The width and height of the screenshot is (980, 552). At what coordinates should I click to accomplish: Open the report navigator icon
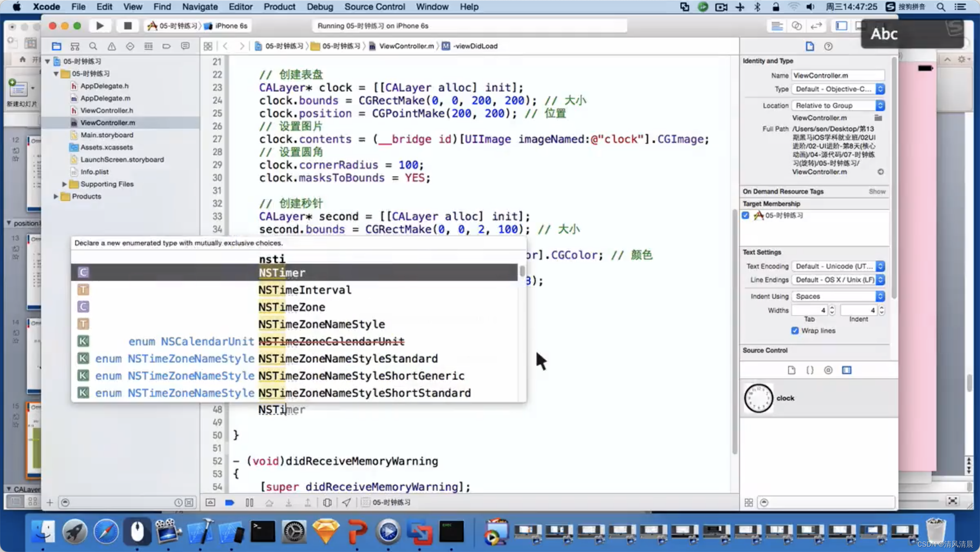tap(185, 46)
